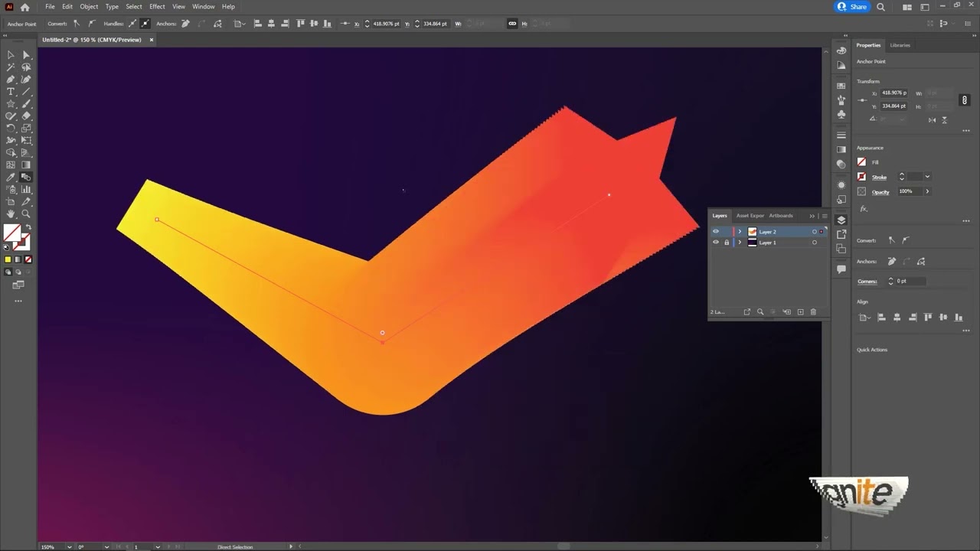Select the Pen tool
Viewport: 980px width, 551px height.
point(11,80)
